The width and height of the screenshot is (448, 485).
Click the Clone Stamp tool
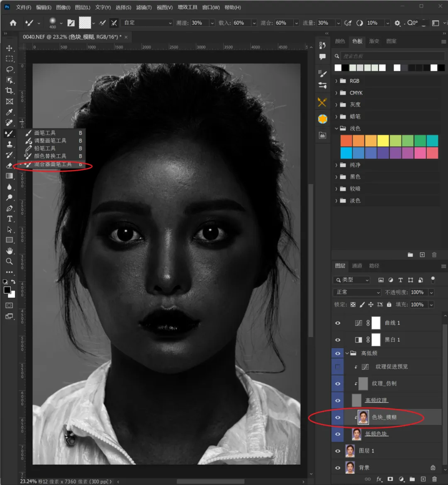coord(10,144)
